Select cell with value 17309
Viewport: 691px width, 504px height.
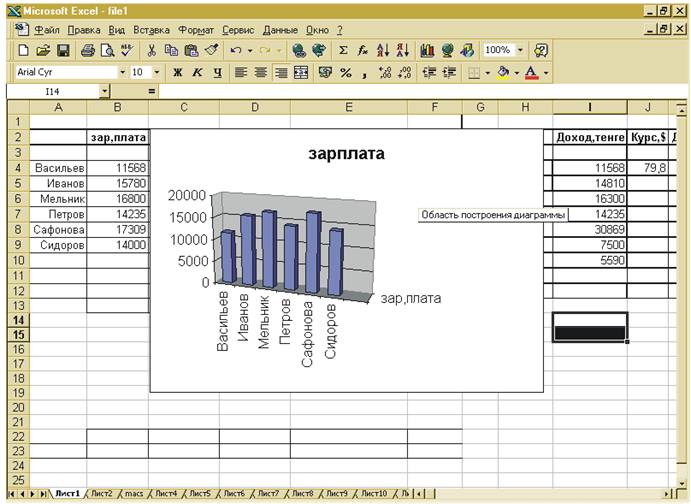coord(118,230)
